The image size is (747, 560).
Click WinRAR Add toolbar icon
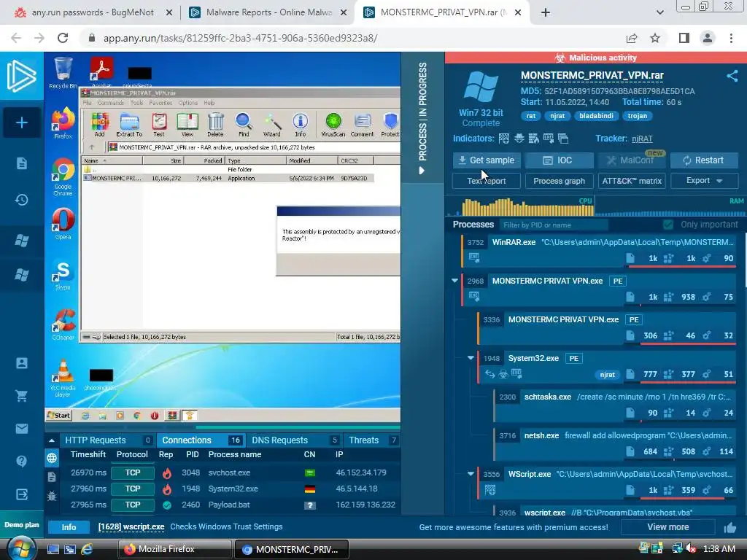point(99,125)
